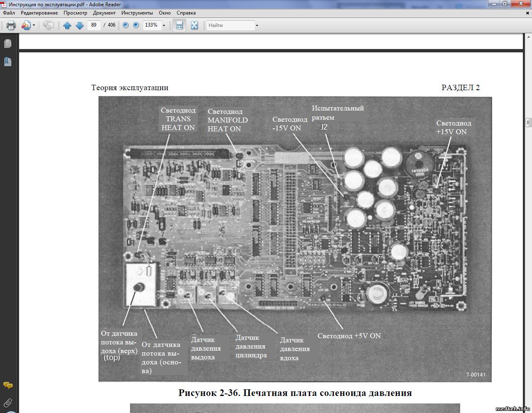Image resolution: width=532 pixels, height=413 pixels.
Task: Expand the Найти search options dropdown
Action: point(257,25)
